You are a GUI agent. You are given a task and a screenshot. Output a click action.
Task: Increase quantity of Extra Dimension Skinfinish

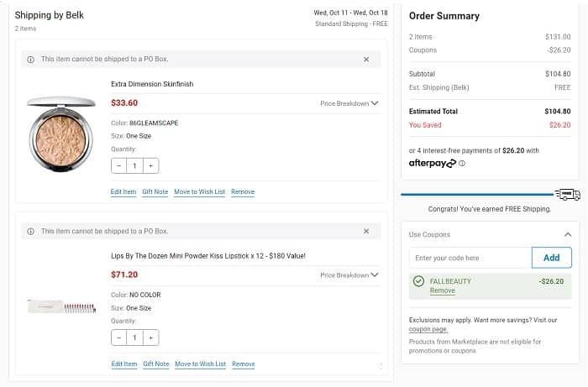pos(150,166)
